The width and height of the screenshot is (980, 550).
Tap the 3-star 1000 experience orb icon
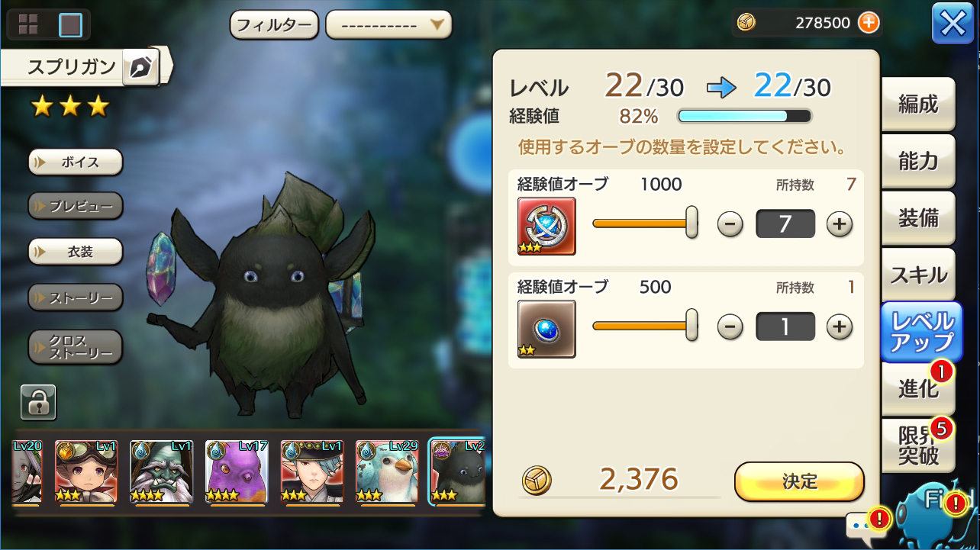click(x=546, y=226)
